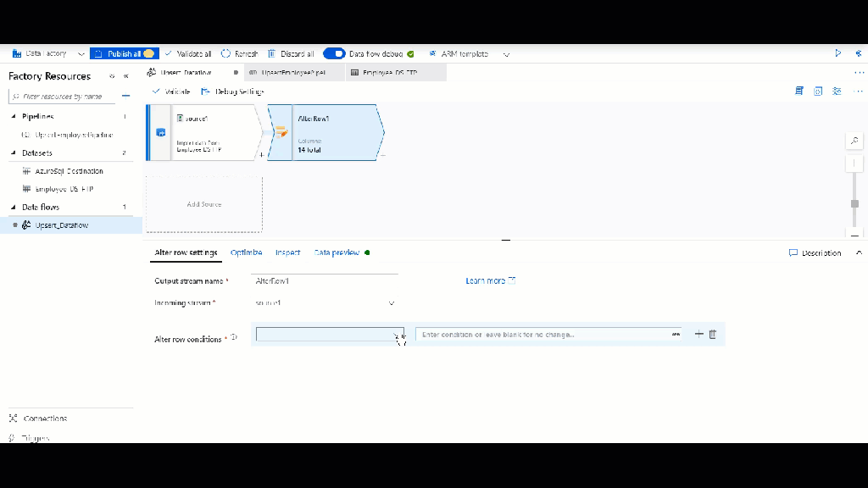
Task: Click the Add Source placeholder
Action: coord(204,204)
